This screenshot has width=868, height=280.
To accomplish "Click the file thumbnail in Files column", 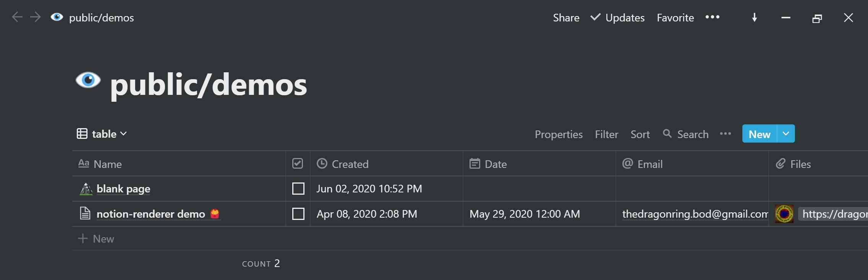I will pos(784,214).
